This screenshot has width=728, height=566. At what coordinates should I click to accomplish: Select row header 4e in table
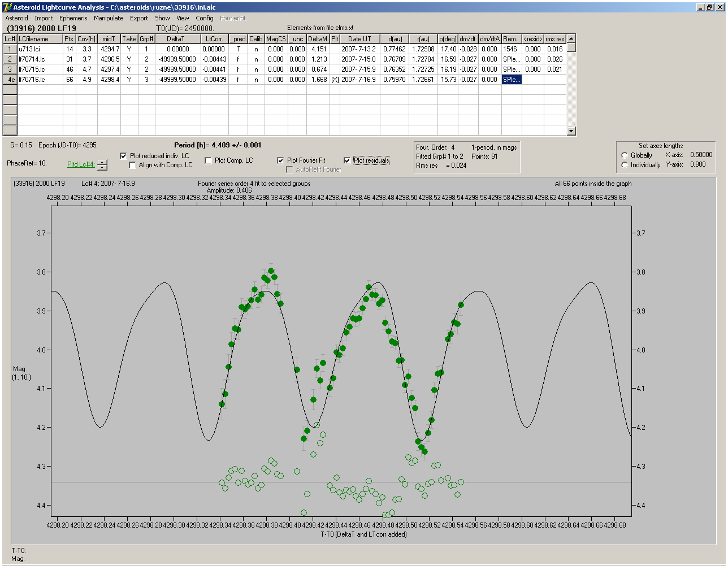[10, 80]
